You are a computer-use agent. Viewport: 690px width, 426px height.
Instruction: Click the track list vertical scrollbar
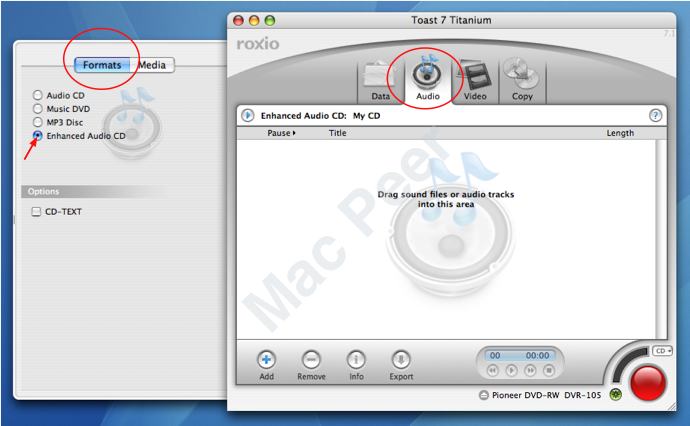[x=661, y=239]
